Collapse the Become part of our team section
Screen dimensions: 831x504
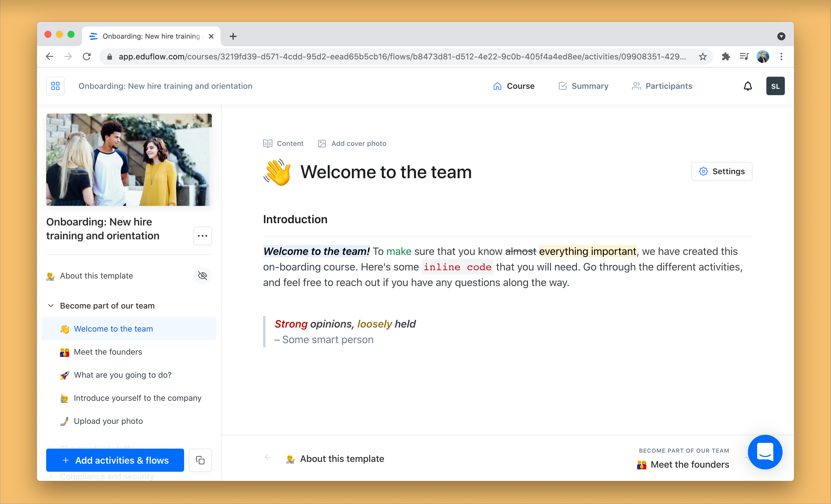(51, 306)
